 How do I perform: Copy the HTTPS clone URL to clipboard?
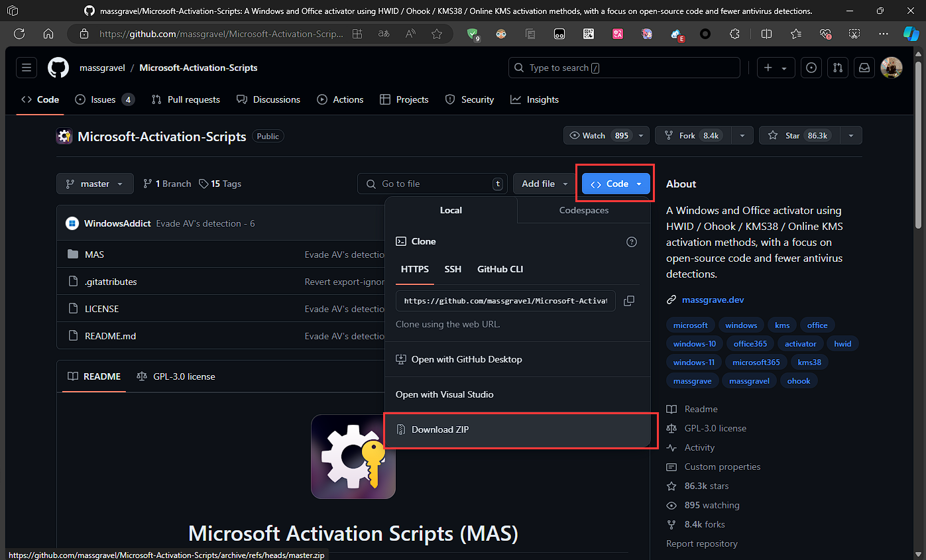click(x=629, y=301)
